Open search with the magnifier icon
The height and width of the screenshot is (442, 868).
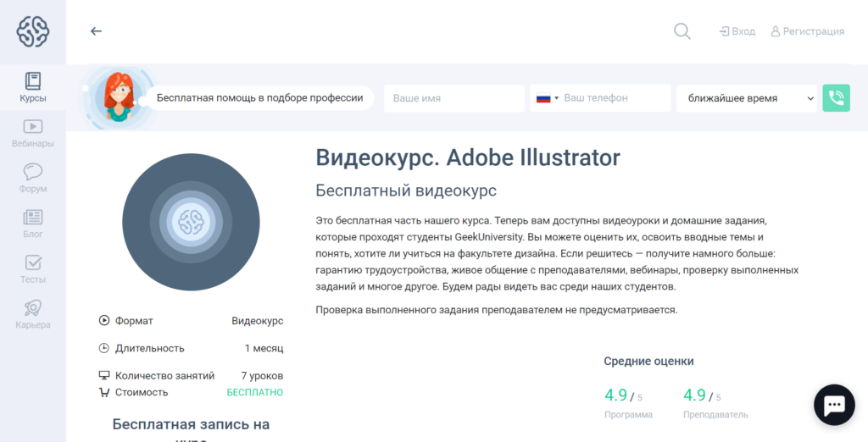[682, 31]
